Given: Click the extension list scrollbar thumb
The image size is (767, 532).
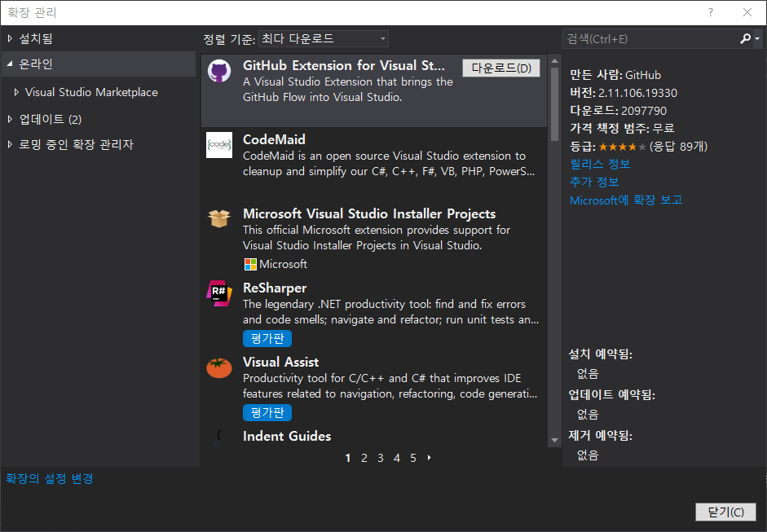Looking at the screenshot, I should pyautogui.click(x=554, y=104).
